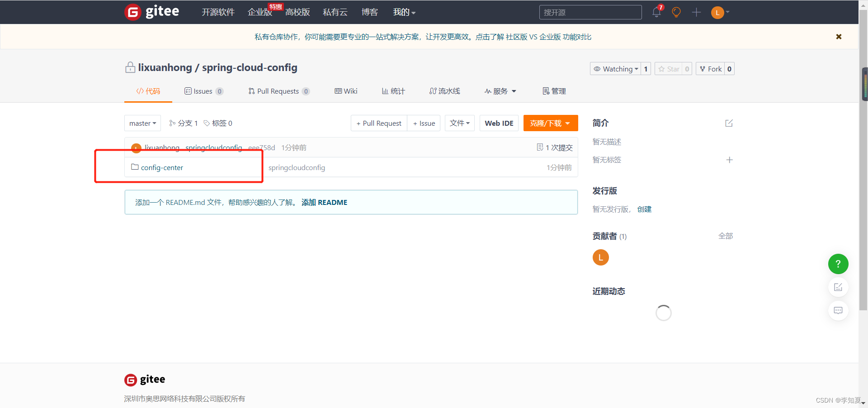Click 添加 README link
The image size is (868, 408).
[x=324, y=202]
